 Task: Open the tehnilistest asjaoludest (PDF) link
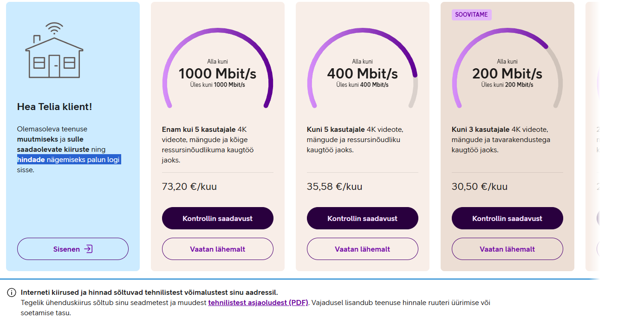[258, 303]
